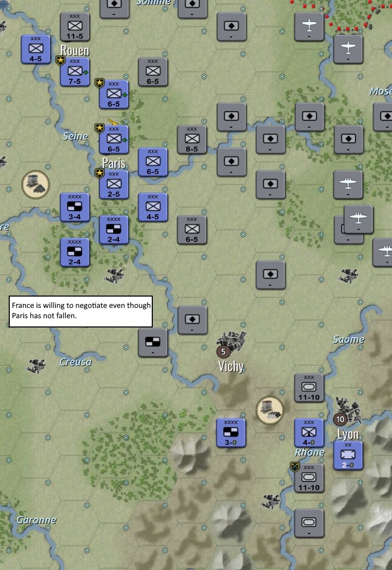Select the blue 6-5 corps with yellow marker above Paris
This screenshot has width=392, height=570.
pos(114,140)
